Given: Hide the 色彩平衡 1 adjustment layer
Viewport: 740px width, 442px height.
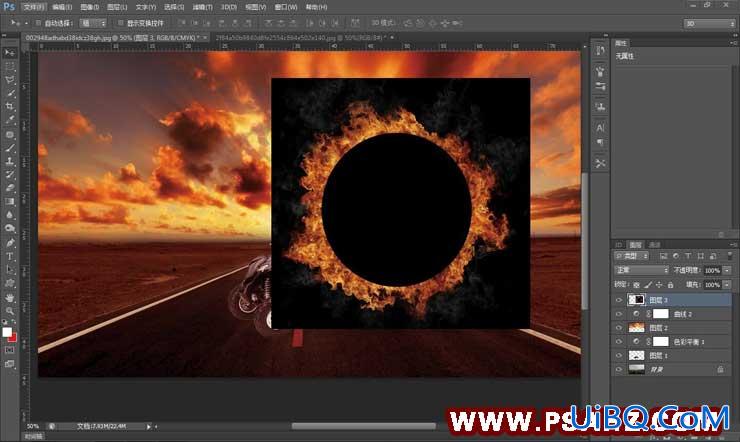Looking at the screenshot, I should coord(619,341).
